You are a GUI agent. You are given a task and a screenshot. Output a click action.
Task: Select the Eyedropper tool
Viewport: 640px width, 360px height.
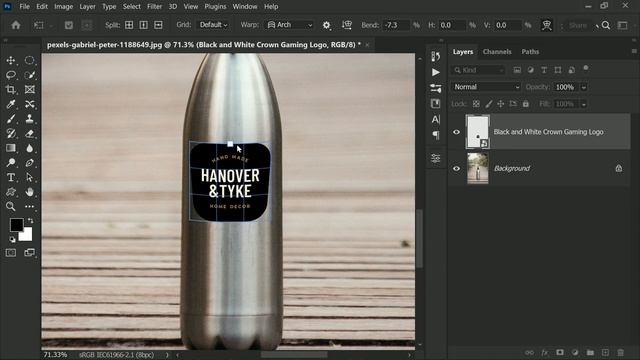(11, 104)
